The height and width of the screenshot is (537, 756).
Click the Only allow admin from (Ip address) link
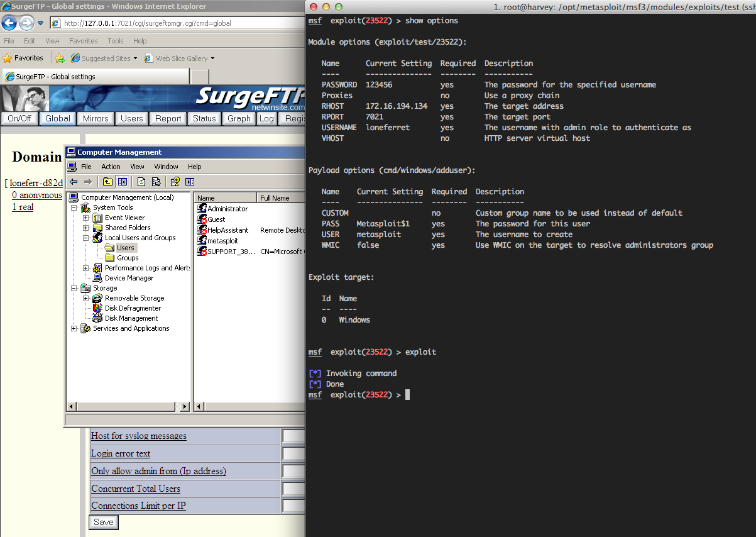pos(159,471)
